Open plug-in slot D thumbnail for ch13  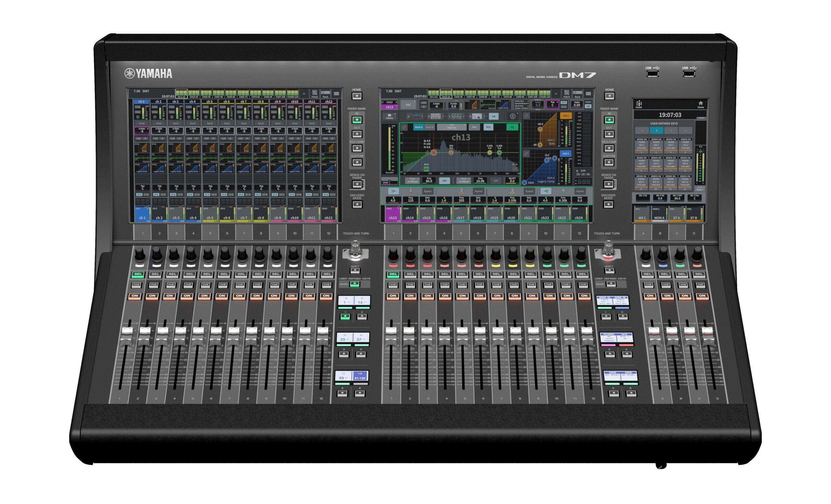pos(477,116)
